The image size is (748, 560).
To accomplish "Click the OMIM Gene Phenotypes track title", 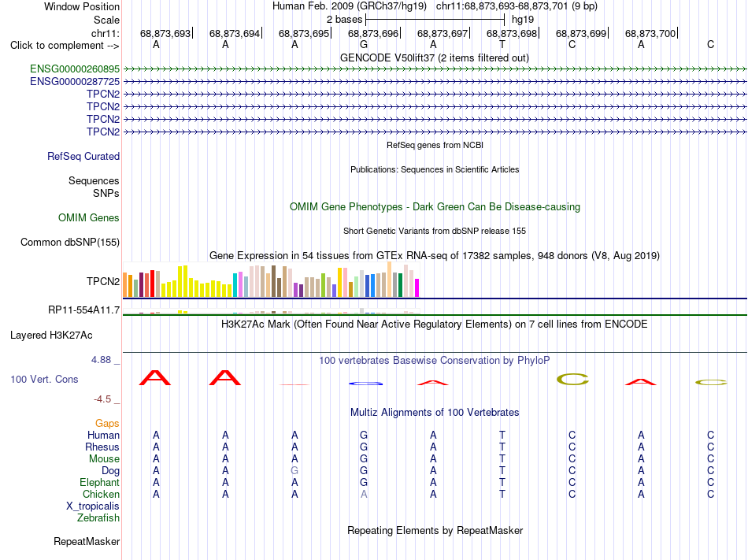I will pyautogui.click(x=435, y=207).
